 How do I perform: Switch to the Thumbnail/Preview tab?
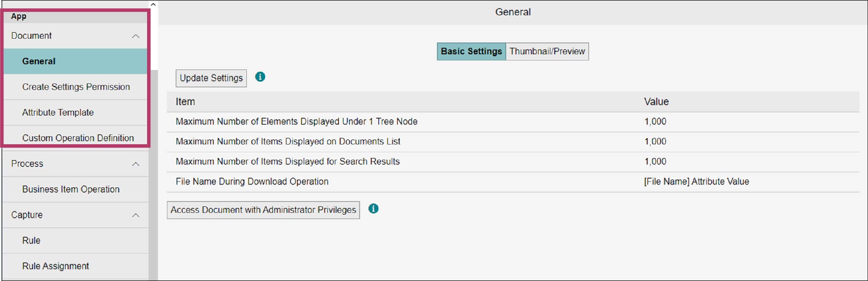coord(547,51)
